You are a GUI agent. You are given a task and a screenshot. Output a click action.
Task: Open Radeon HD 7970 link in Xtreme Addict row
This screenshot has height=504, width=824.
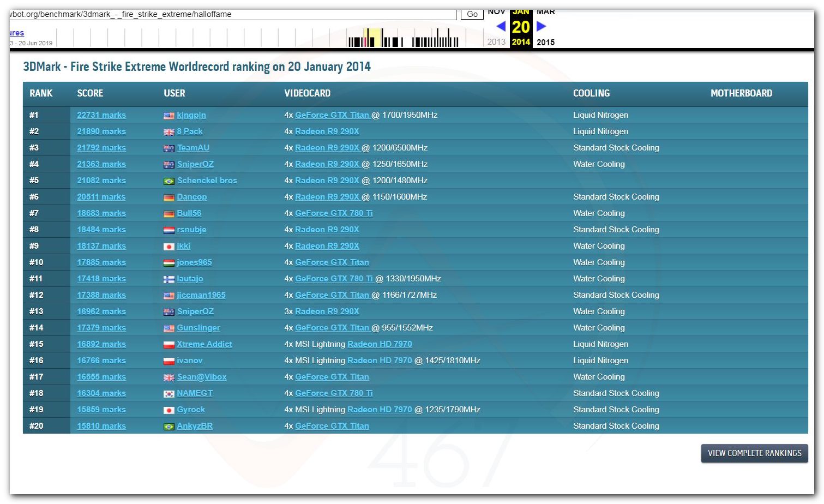(x=380, y=344)
